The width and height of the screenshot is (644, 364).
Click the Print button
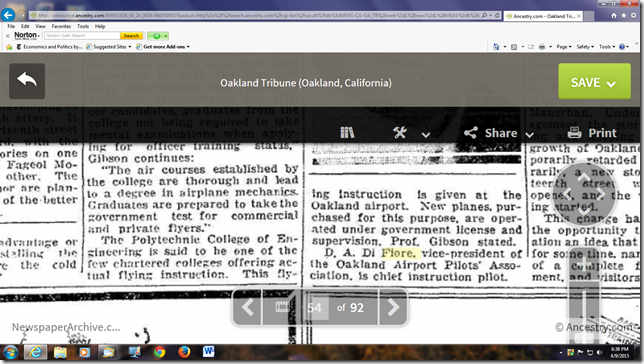click(x=592, y=133)
